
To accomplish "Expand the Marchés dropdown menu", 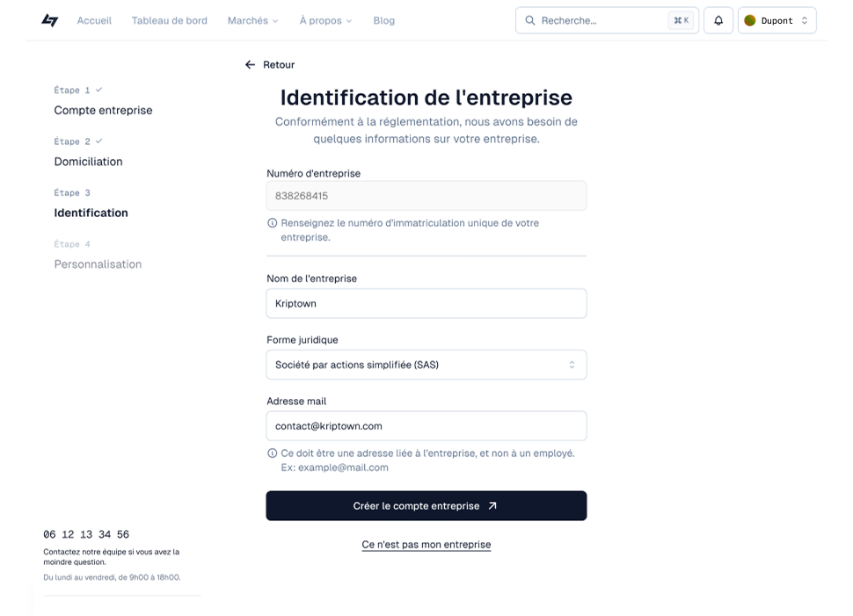I will click(252, 20).
